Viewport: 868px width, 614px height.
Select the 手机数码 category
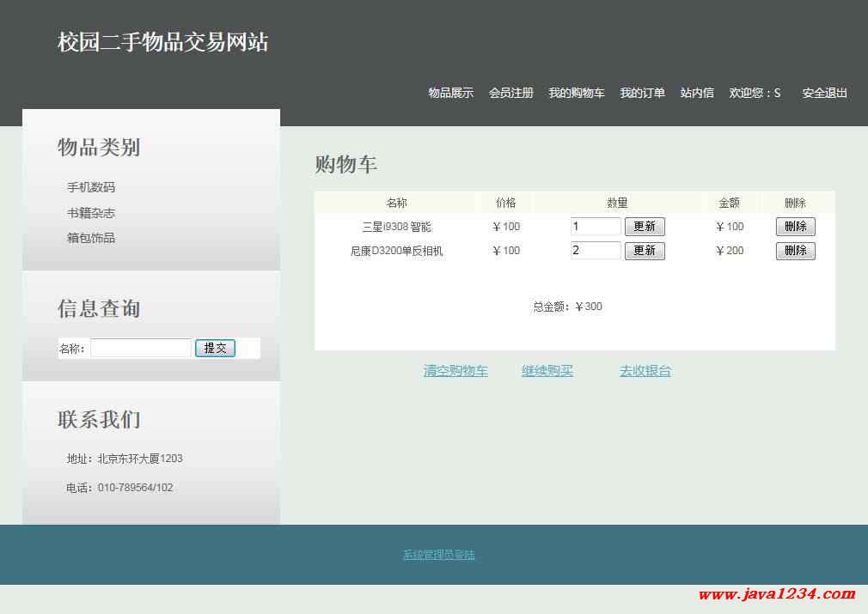pos(91,187)
